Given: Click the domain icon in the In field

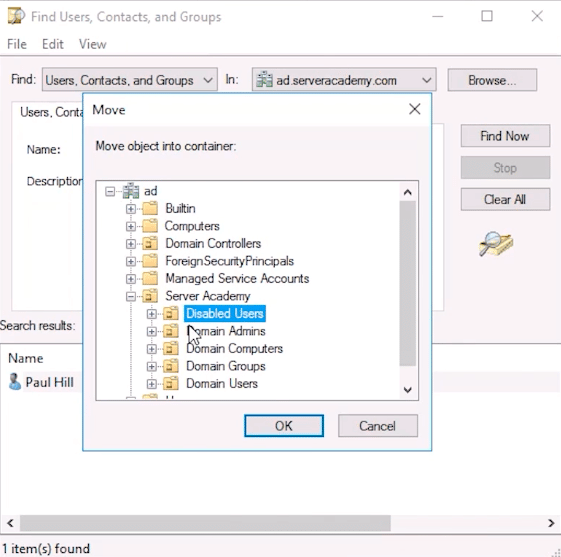Looking at the screenshot, I should click(x=264, y=80).
